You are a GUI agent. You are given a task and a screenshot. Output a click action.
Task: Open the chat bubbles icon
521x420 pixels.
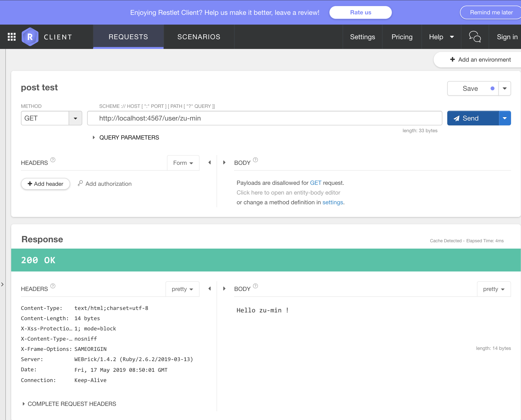(x=475, y=37)
